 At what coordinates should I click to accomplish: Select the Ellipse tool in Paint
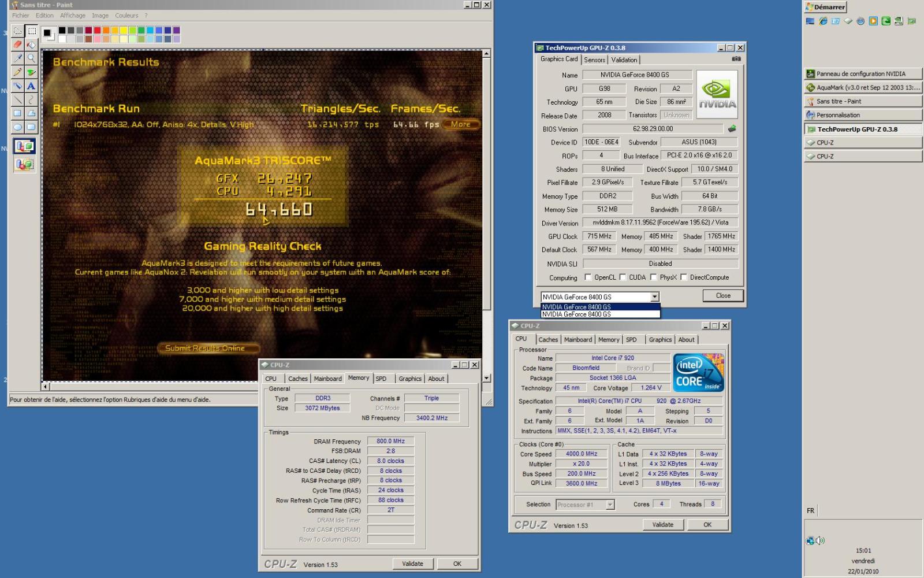pos(18,127)
